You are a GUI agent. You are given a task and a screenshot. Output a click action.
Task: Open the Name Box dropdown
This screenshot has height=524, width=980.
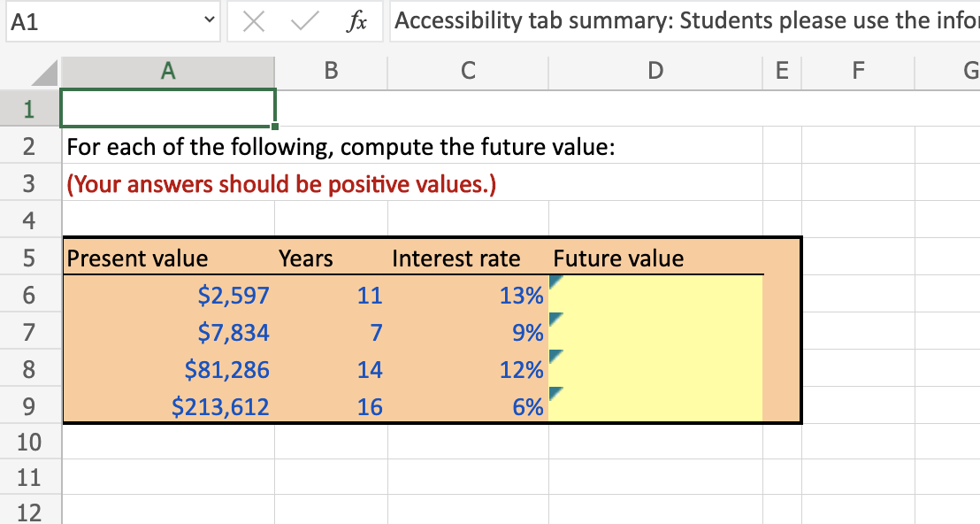click(210, 19)
